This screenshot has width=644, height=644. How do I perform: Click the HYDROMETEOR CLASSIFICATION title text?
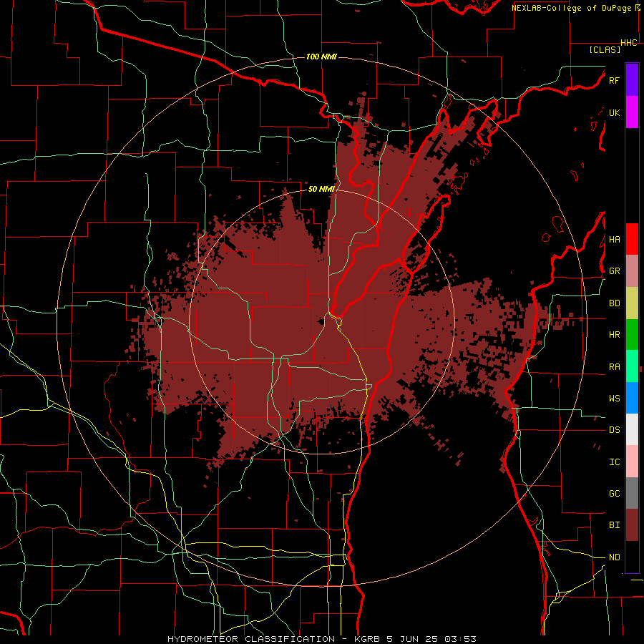tap(251, 639)
